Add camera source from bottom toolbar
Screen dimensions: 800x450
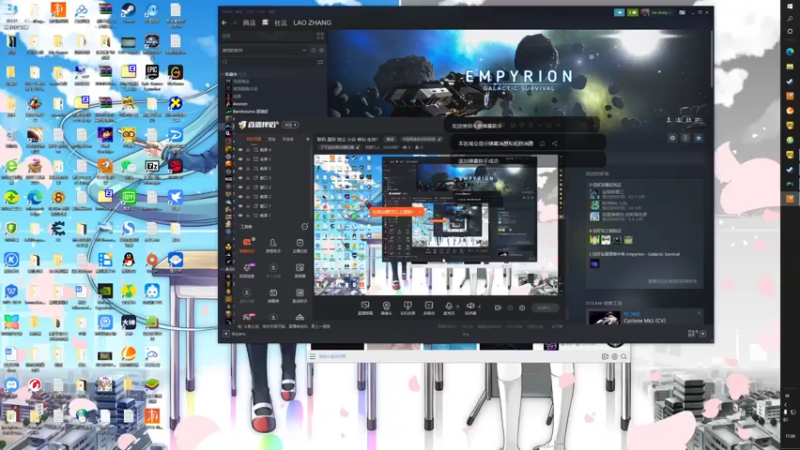tap(387, 308)
